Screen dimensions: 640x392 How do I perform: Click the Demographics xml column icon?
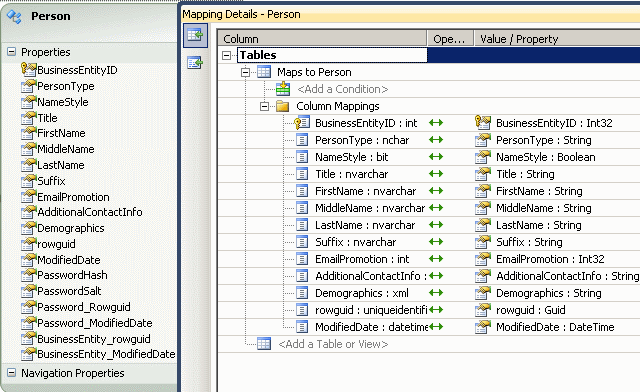302,293
